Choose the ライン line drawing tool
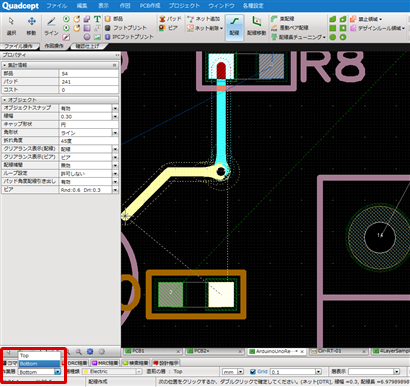The width and height of the screenshot is (410, 387). (51, 26)
